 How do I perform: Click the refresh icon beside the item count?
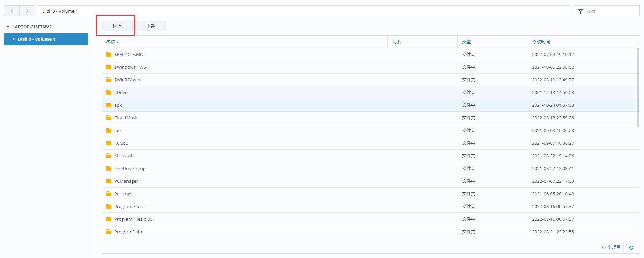click(631, 248)
